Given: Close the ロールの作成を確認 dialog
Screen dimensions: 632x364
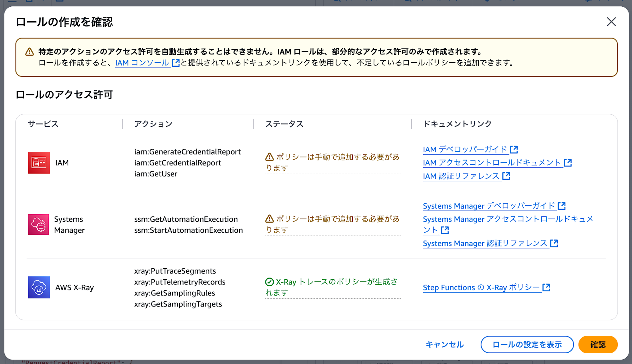Looking at the screenshot, I should 611,22.
